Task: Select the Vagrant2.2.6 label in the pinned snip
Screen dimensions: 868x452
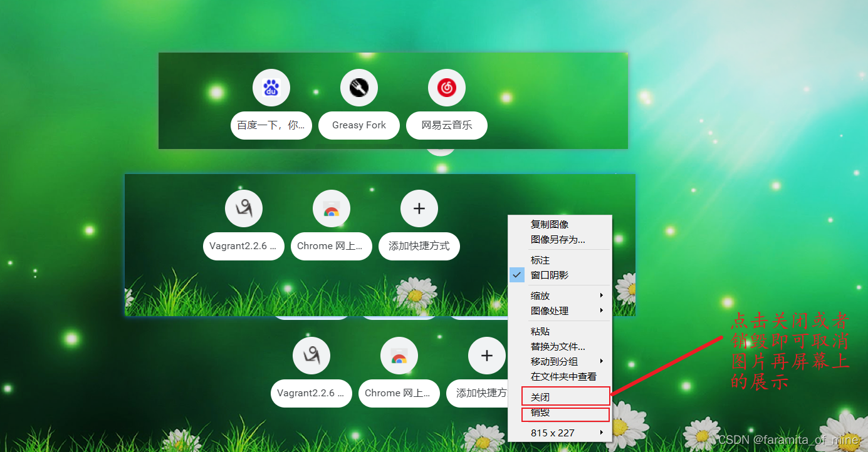Action: click(244, 246)
